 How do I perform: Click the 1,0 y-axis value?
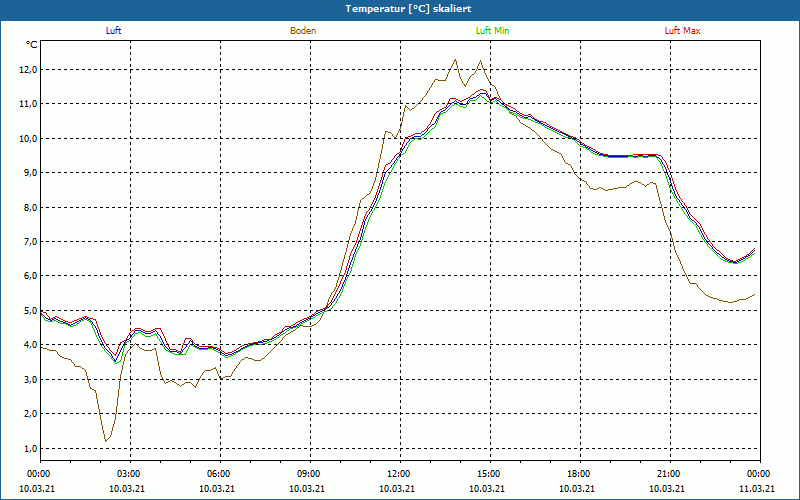pyautogui.click(x=30, y=448)
